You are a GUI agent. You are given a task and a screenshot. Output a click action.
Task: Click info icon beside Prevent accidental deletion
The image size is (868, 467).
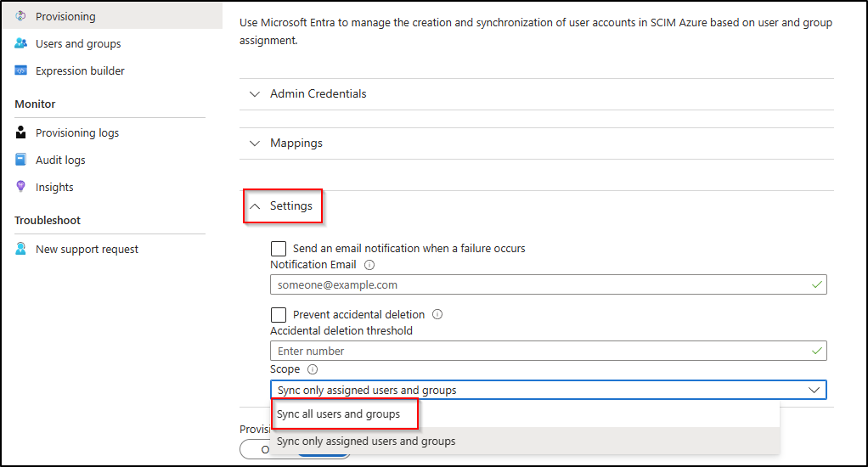pyautogui.click(x=437, y=314)
